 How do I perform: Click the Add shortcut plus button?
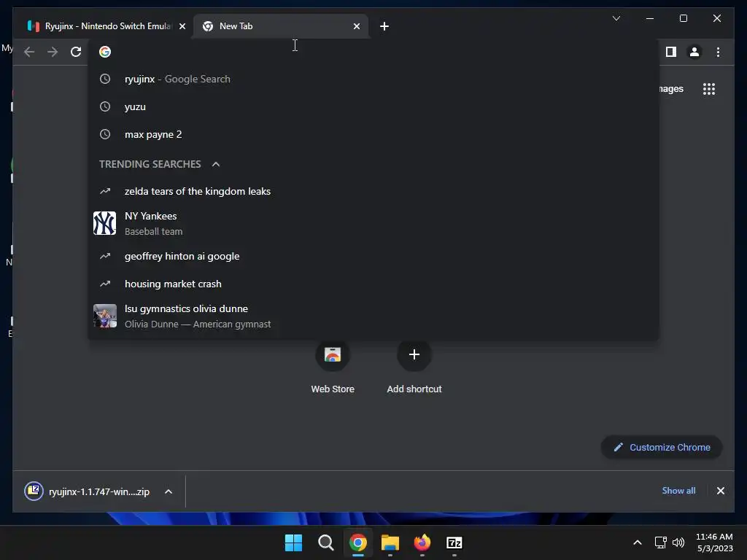click(x=414, y=354)
